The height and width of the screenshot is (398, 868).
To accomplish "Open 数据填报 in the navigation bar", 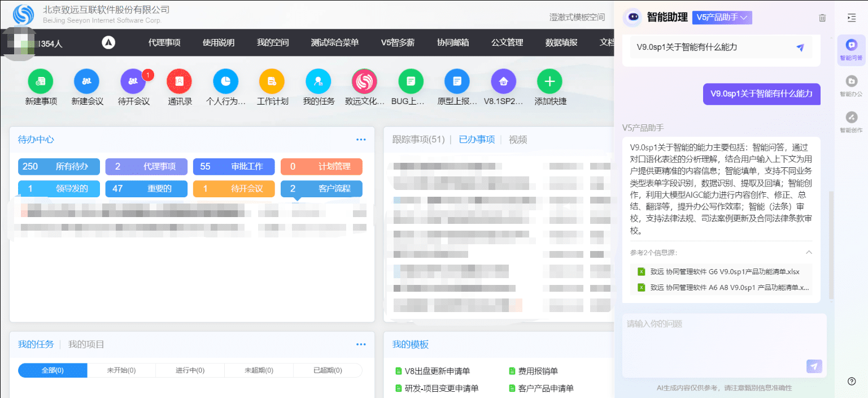I will click(561, 42).
